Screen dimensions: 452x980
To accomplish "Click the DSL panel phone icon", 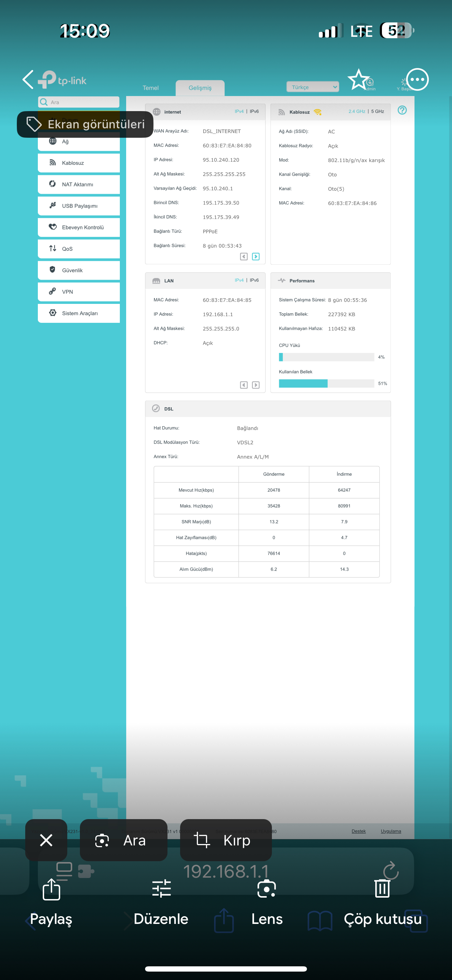I will [x=156, y=409].
